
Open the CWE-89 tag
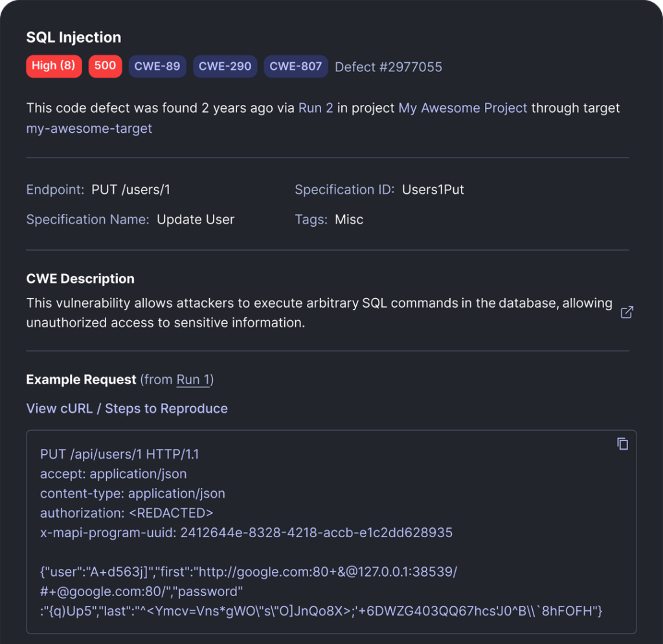point(157,67)
